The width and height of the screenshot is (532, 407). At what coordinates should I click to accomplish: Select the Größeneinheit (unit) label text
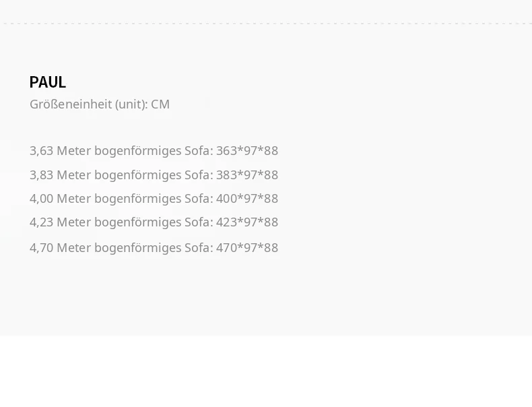click(x=89, y=104)
